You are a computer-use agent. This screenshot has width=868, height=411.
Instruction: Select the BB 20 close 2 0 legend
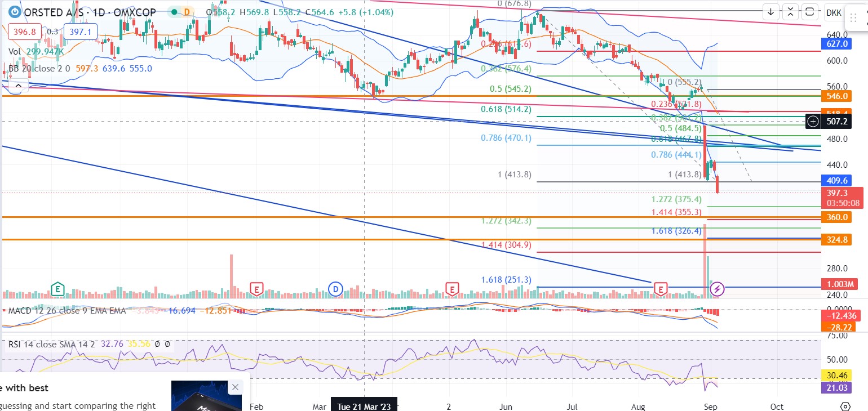[x=81, y=68]
